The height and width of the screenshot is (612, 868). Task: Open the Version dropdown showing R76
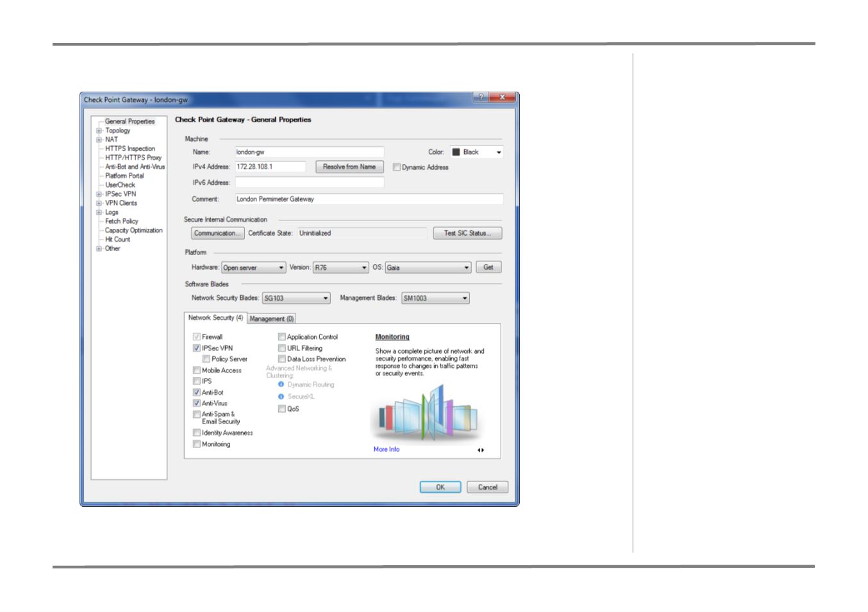[x=341, y=268]
